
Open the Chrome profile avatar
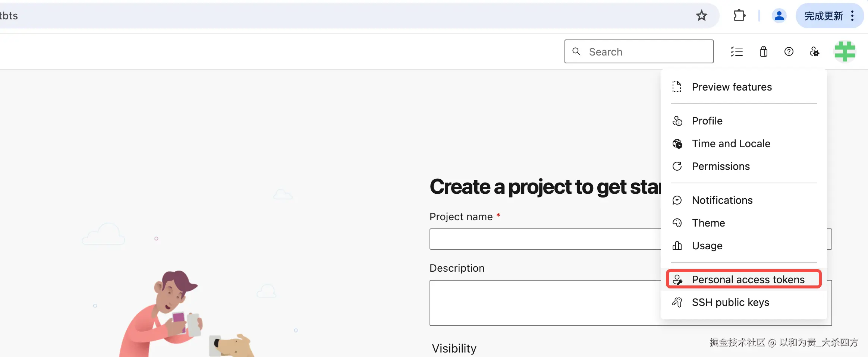(x=779, y=16)
